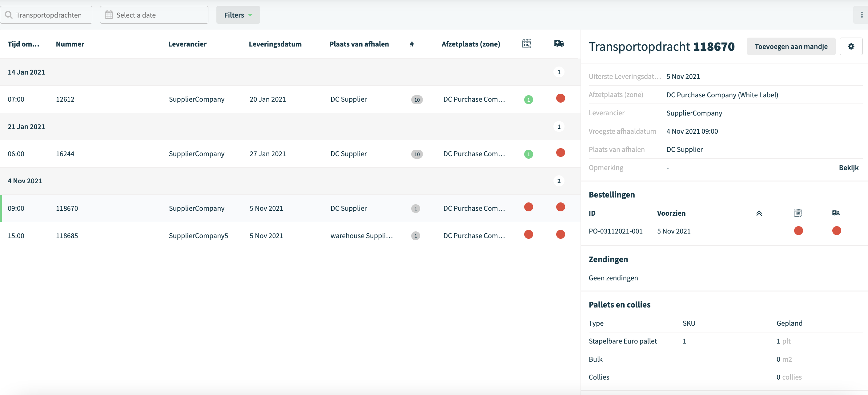
Task: Click group count badge of 21 Jan 2021
Action: [x=559, y=127]
